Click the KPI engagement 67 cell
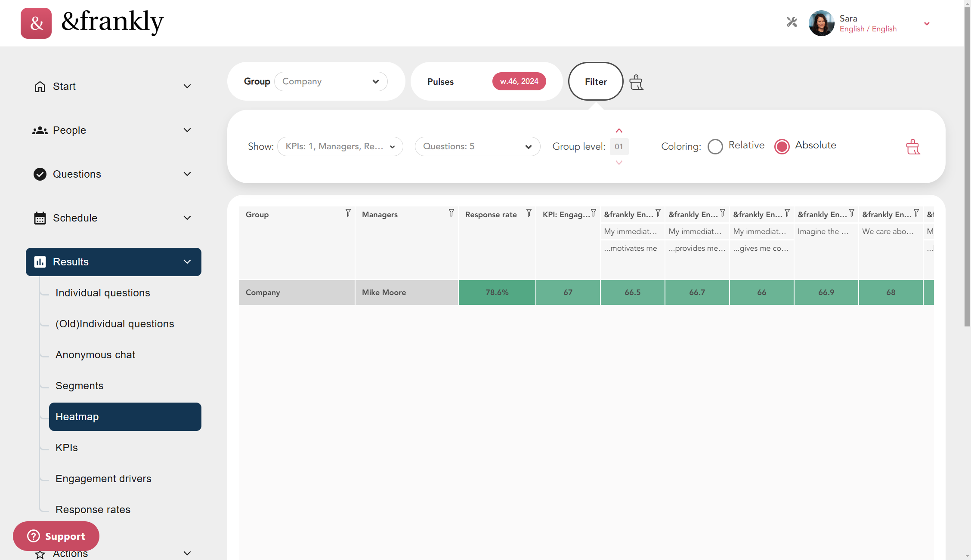 click(568, 292)
